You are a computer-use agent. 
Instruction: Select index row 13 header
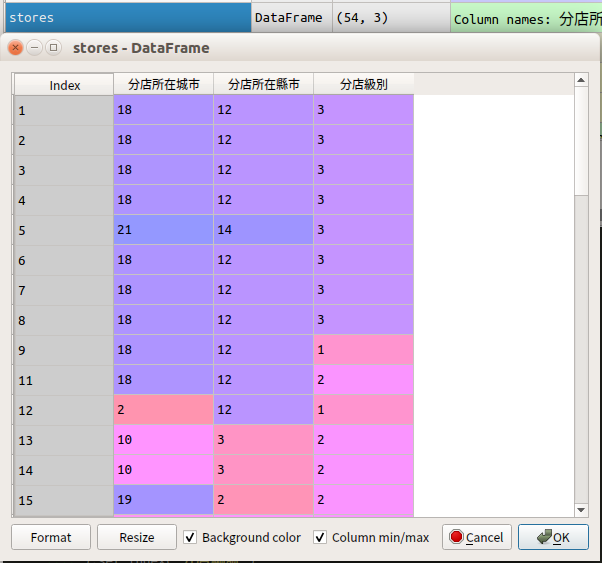63,440
